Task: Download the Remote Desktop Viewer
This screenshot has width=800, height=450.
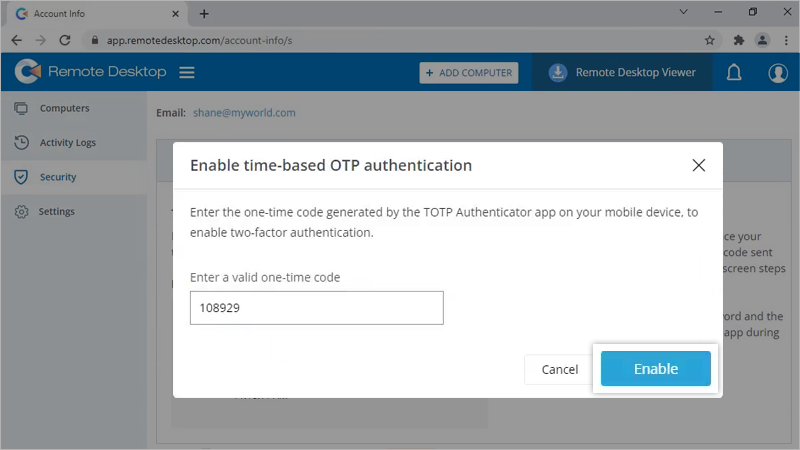Action: pos(622,72)
